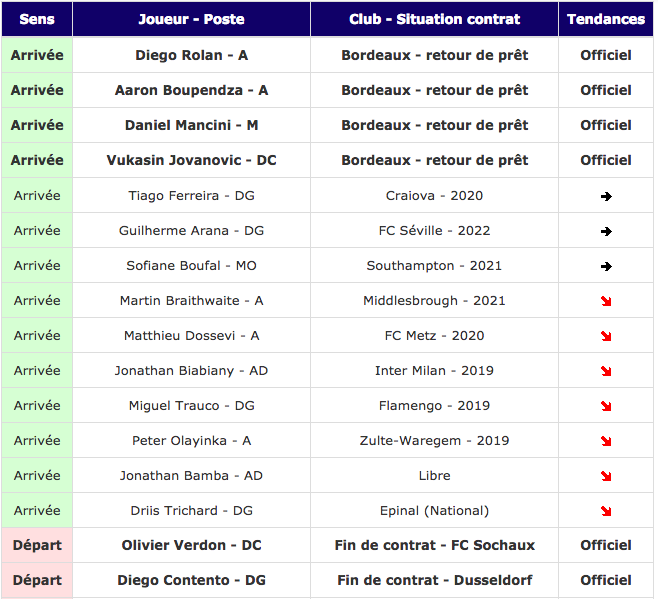Click the Club - Situation contrat header
658x599 pixels.
(x=434, y=19)
